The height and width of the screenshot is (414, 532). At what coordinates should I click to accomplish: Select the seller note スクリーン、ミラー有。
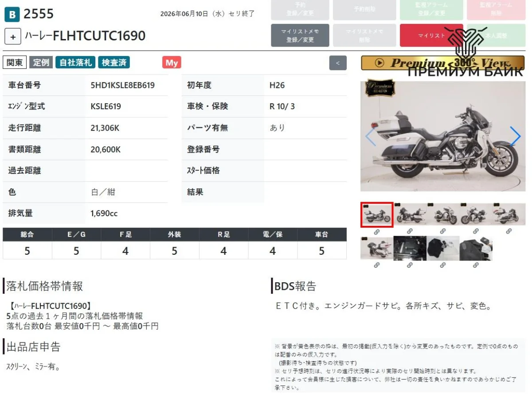(33, 367)
